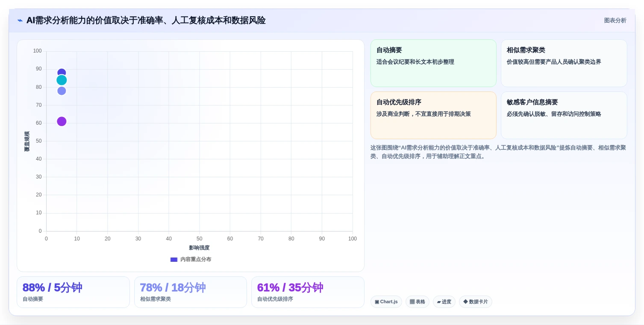Viewport: 644px width, 325px height.
Task: Select the 表格 tag
Action: pyautogui.click(x=418, y=302)
